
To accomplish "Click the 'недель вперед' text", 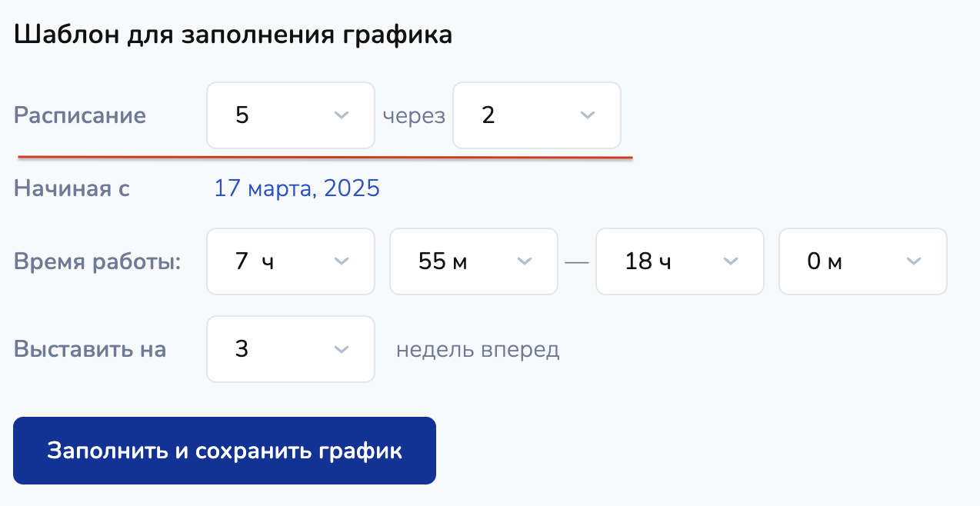I will (x=478, y=350).
